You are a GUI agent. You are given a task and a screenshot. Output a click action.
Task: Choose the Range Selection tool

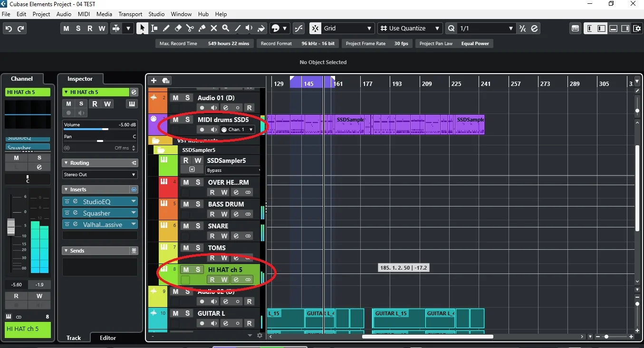(x=154, y=28)
